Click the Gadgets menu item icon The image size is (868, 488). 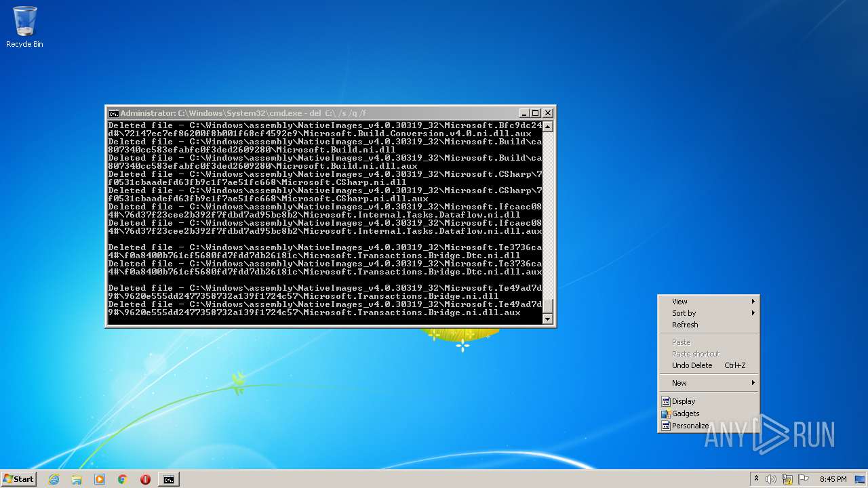point(666,413)
